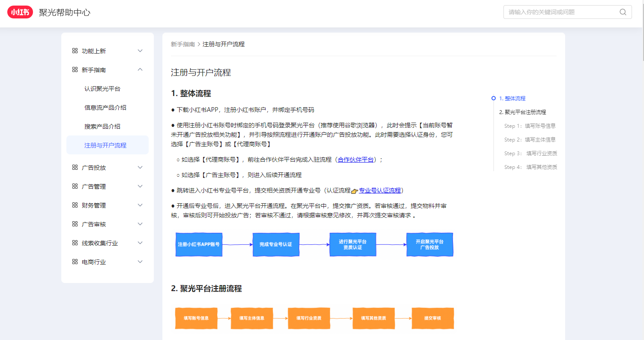Click grid icon beside 功能上新
644x340 pixels.
point(75,51)
